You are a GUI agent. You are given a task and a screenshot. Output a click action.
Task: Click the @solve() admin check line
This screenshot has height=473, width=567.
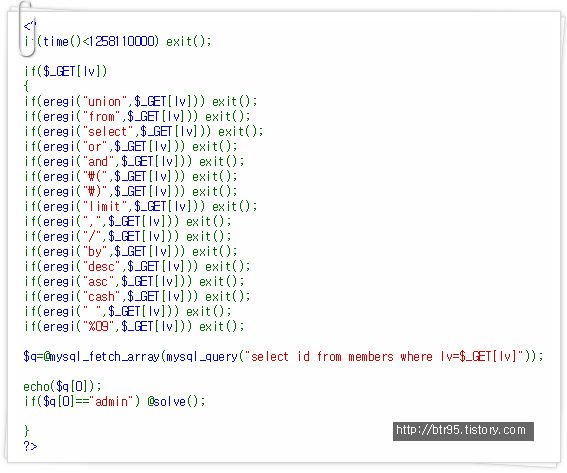pyautogui.click(x=115, y=402)
